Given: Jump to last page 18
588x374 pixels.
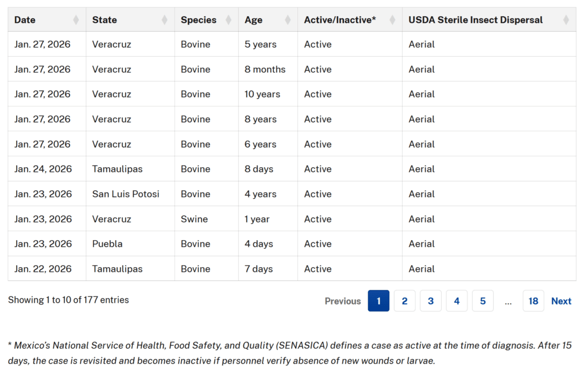Looking at the screenshot, I should [533, 301].
